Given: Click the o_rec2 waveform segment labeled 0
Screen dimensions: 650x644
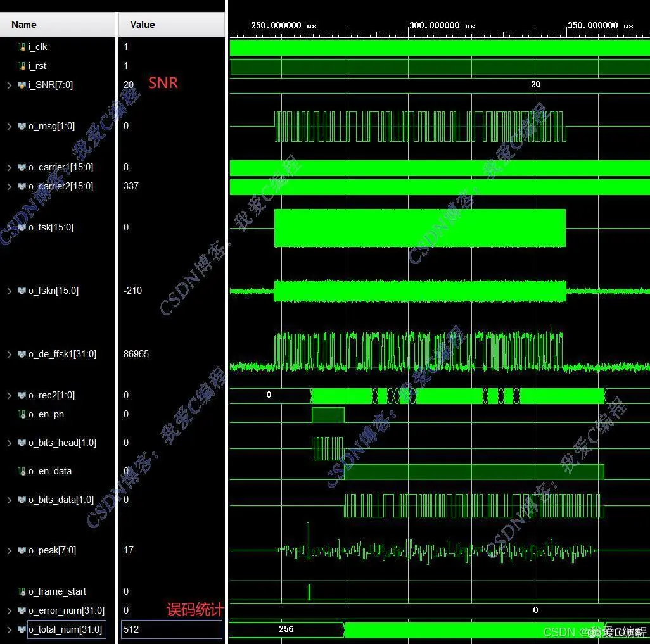Looking at the screenshot, I should tap(269, 395).
